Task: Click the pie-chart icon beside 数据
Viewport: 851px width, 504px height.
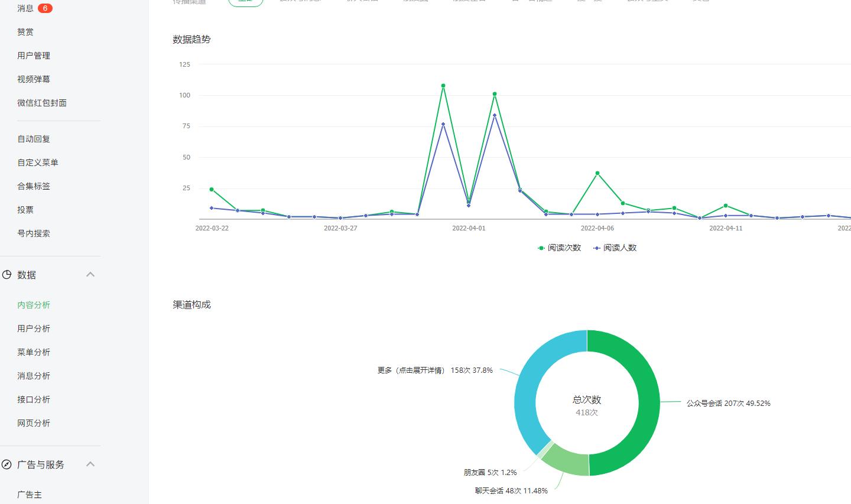Action: (x=7, y=275)
